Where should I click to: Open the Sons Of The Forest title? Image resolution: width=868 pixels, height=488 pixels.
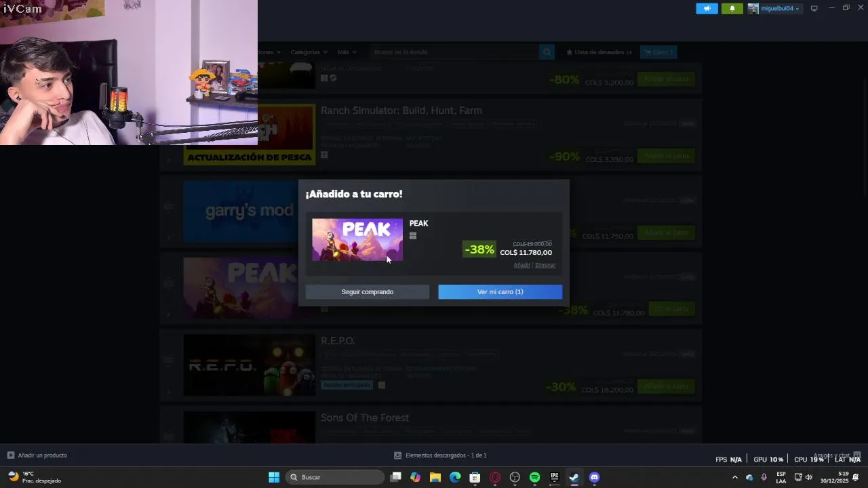tap(365, 418)
